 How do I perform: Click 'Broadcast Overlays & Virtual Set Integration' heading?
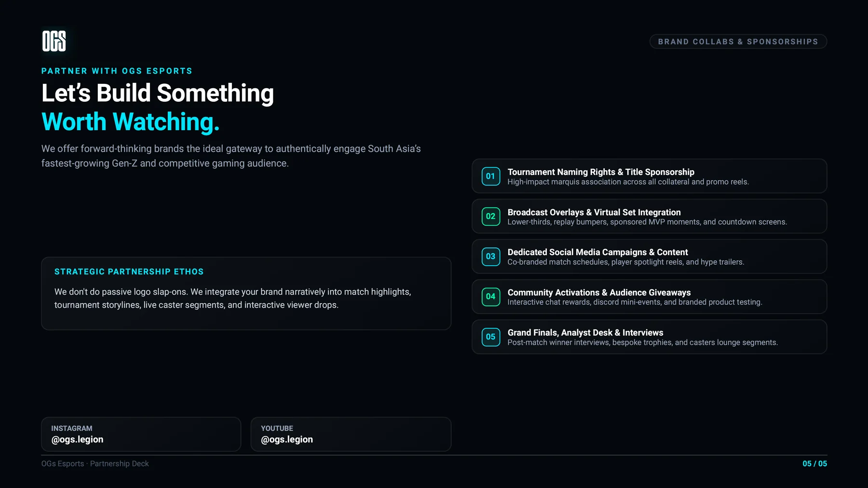pos(594,212)
